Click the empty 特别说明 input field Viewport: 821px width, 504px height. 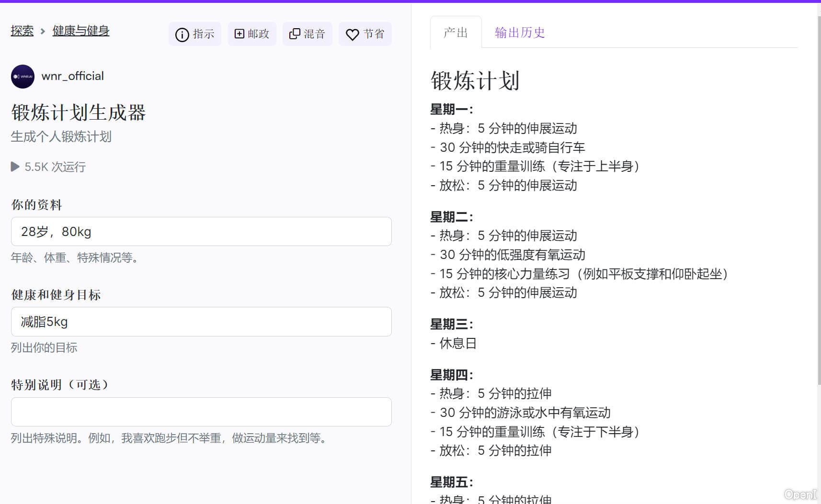(201, 412)
